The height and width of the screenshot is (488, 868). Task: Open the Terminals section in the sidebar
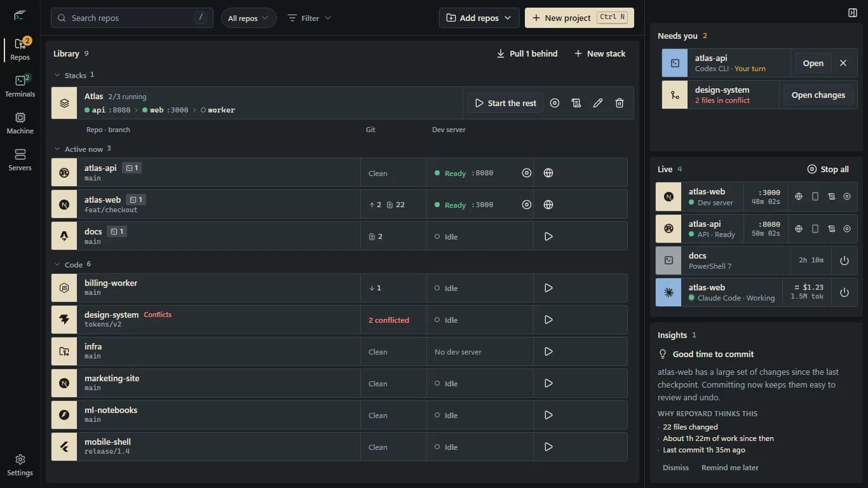20,86
